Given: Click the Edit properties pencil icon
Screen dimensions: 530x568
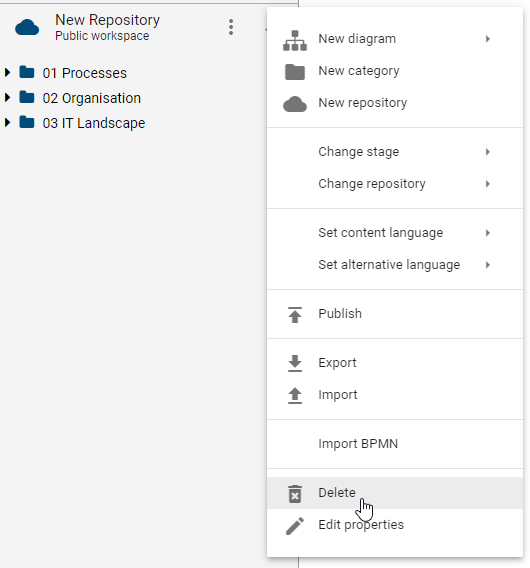Looking at the screenshot, I should point(295,526).
